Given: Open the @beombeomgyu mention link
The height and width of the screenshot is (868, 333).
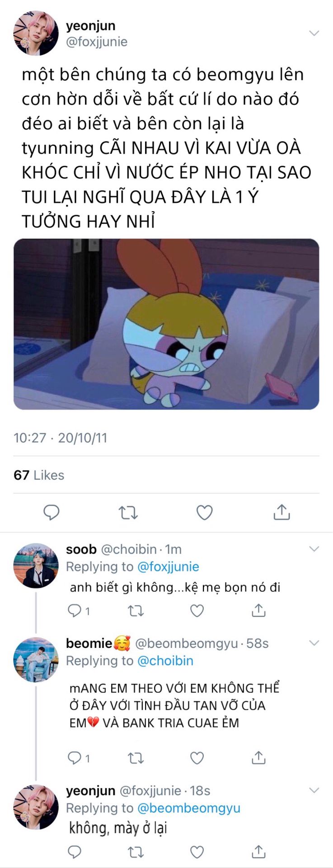Looking at the screenshot, I should point(188,808).
